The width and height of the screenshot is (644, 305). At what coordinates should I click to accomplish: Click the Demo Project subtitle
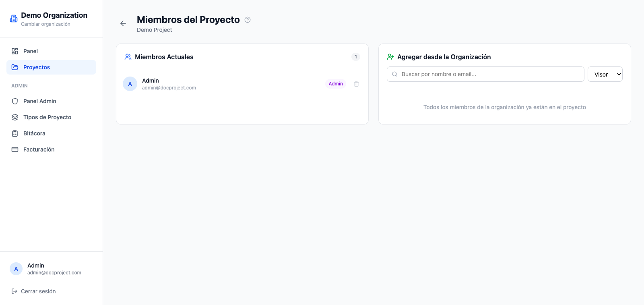154,30
